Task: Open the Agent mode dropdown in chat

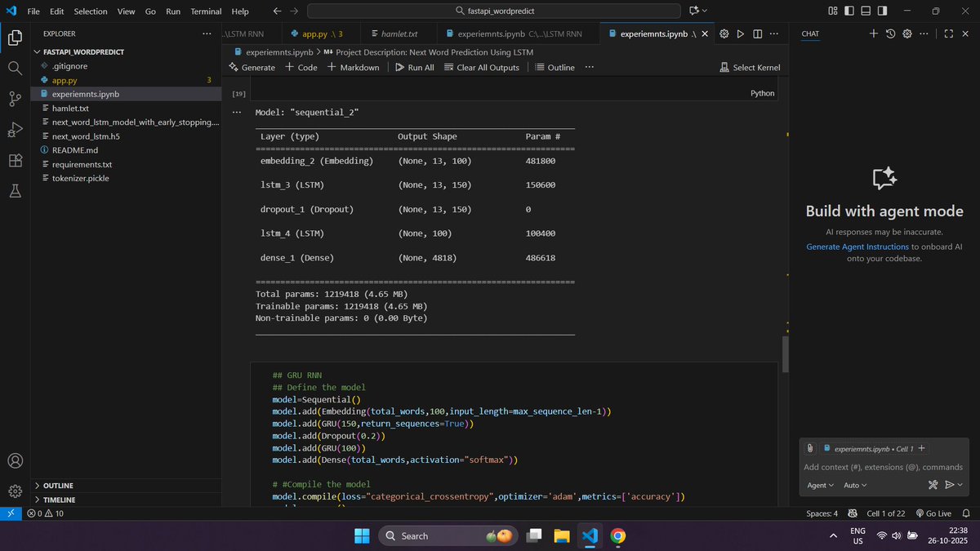Action: click(820, 485)
